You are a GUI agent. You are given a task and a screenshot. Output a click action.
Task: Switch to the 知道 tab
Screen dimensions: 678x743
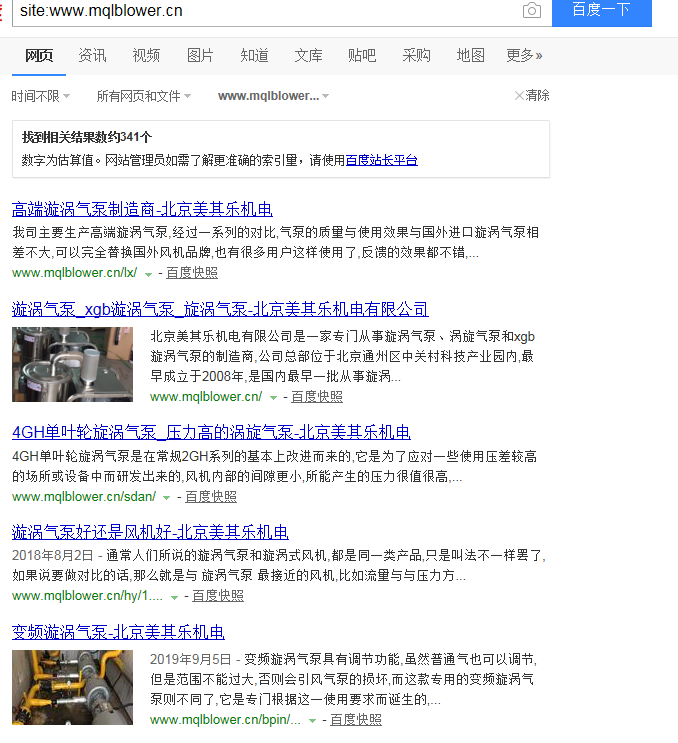click(x=254, y=56)
